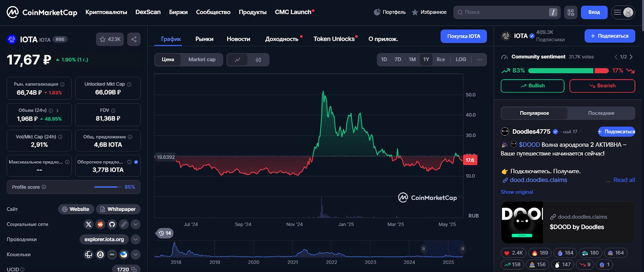Screen dimensions: 644x272
Task: Open the Доходность tab
Action: pos(282,39)
